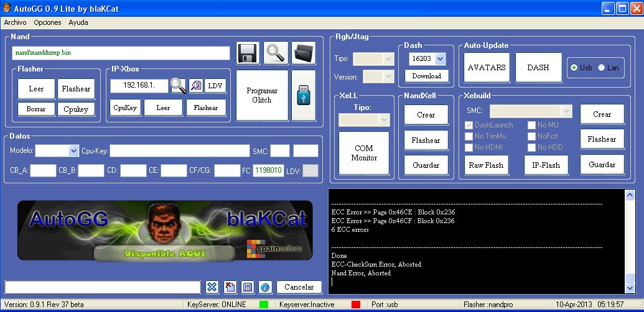Click the COM Monitor button

364,153
